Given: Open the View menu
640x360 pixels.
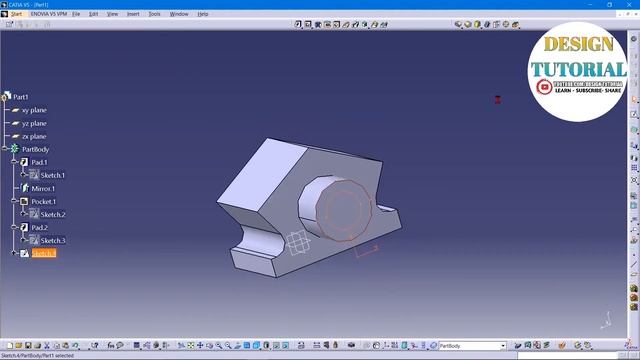Looking at the screenshot, I should point(112,14).
